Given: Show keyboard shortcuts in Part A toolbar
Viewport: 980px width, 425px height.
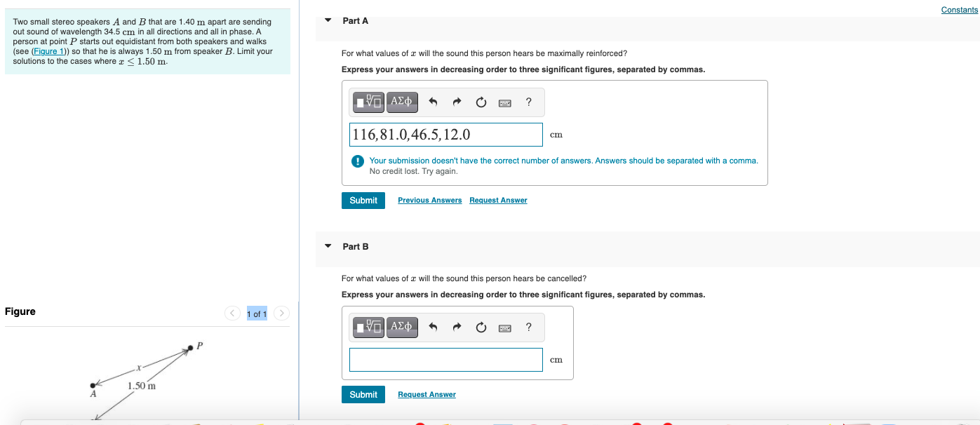Looking at the screenshot, I should [504, 103].
